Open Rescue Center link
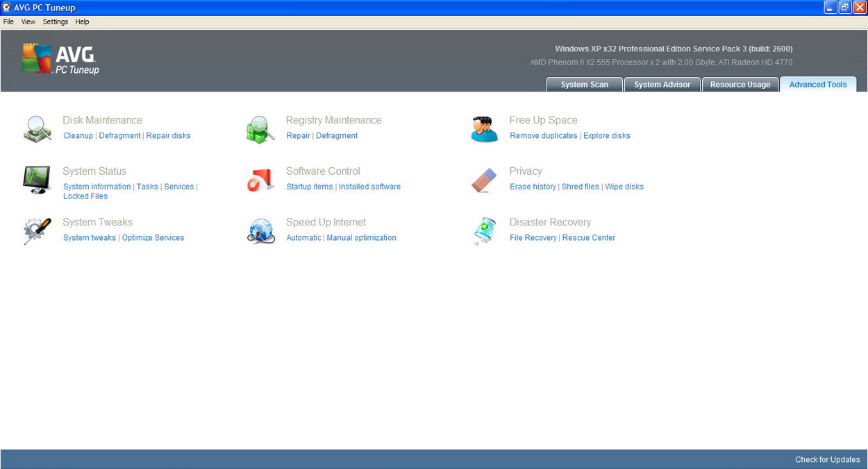Image resolution: width=868 pixels, height=469 pixels. (589, 238)
